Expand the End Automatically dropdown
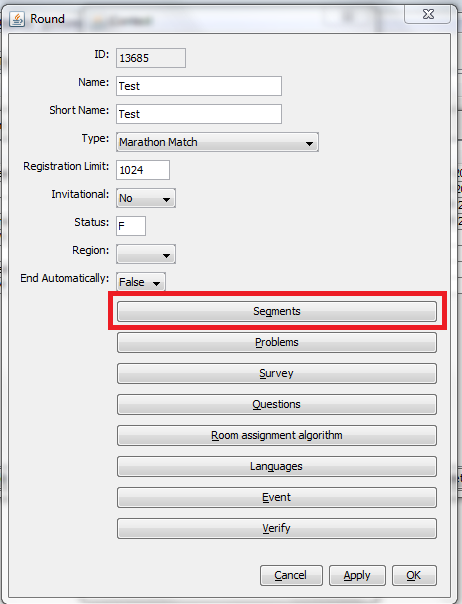462x604 pixels. pyautogui.click(x=141, y=282)
